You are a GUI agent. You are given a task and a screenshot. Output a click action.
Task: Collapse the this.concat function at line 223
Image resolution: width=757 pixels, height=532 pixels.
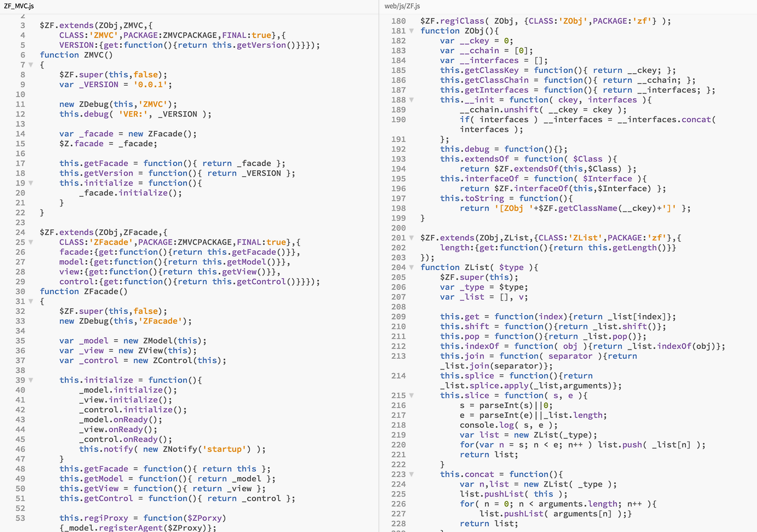412,474
